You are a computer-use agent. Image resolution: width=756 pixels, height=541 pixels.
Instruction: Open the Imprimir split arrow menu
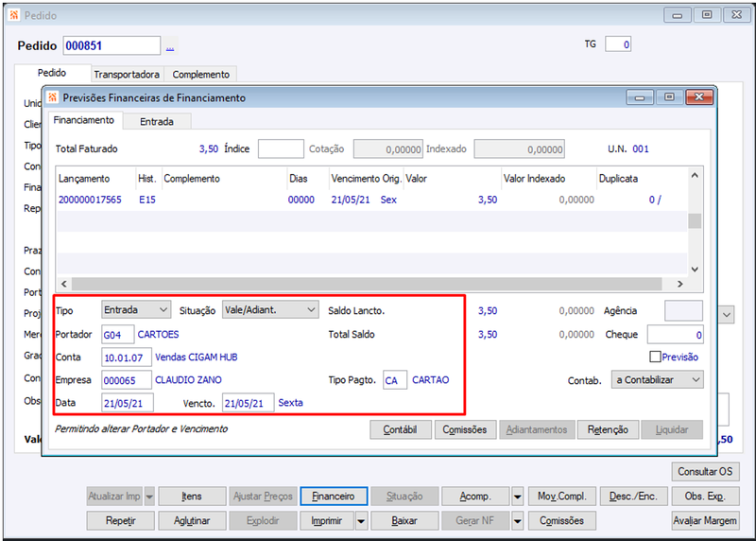361,521
